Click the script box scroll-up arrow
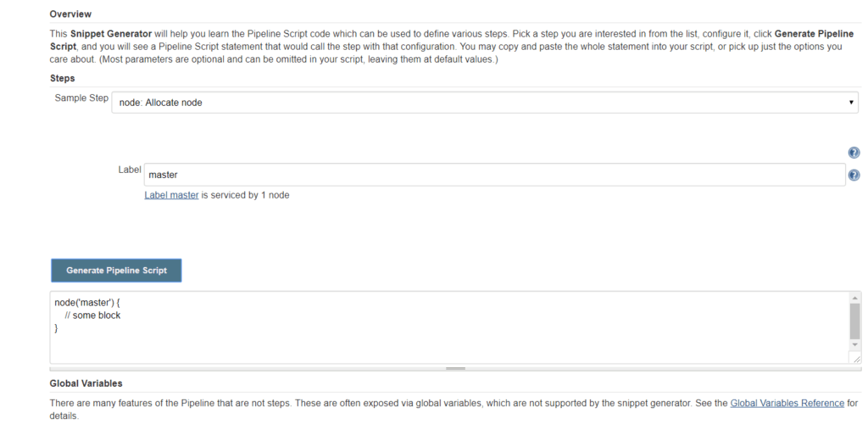This screenshot has width=868, height=430. point(855,299)
